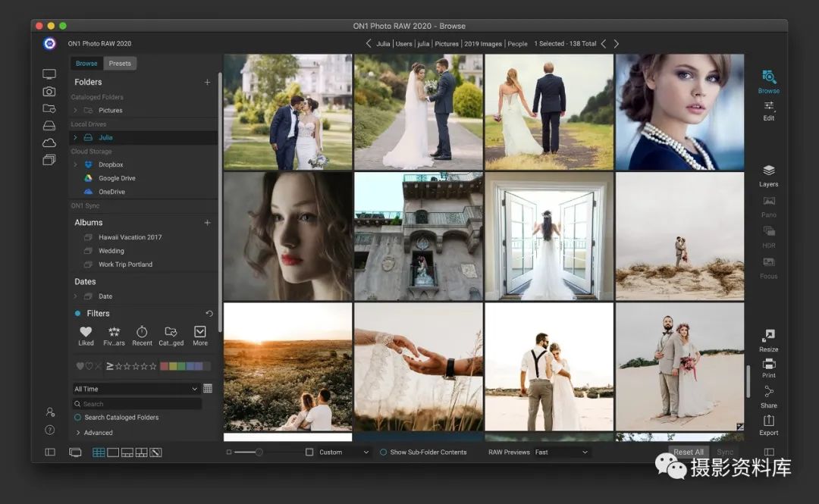Switch to the Edit module
This screenshot has height=504, width=819.
768,106
